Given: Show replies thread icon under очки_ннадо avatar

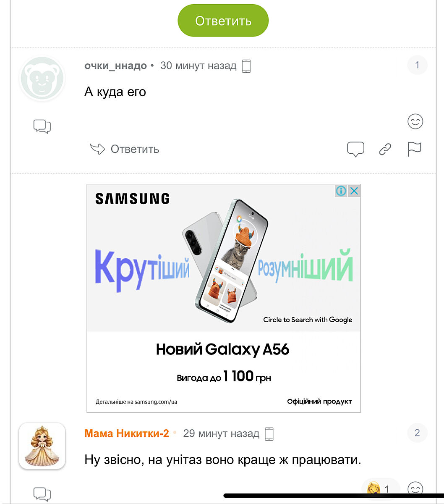Looking at the screenshot, I should 42,126.
